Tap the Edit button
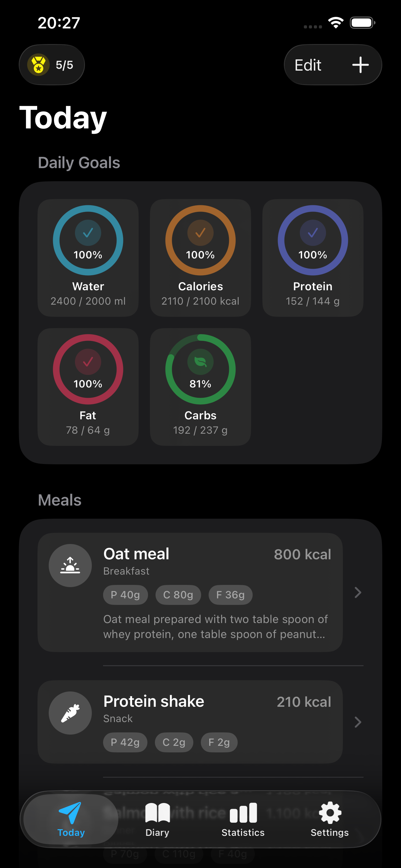This screenshot has height=868, width=401. click(308, 65)
